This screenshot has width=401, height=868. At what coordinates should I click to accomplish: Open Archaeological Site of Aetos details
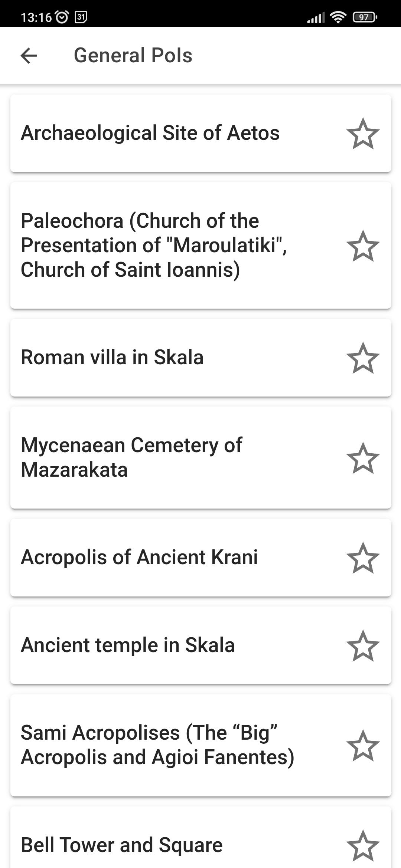point(150,133)
